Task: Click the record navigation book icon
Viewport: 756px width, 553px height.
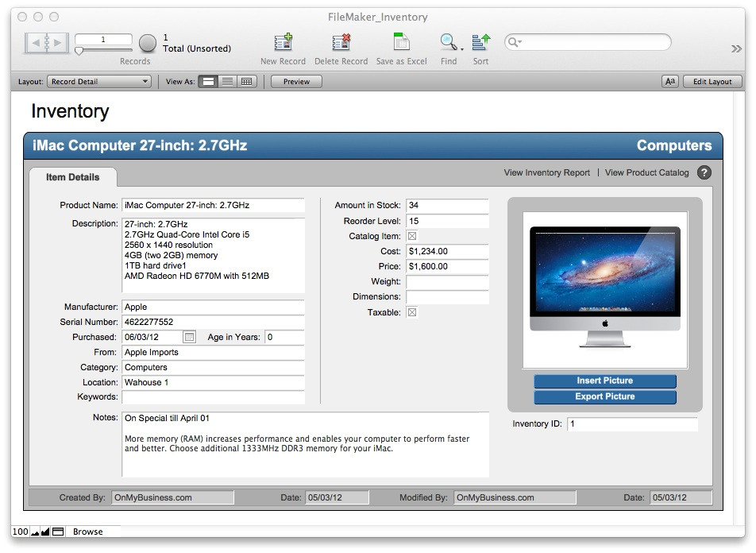Action: click(47, 43)
